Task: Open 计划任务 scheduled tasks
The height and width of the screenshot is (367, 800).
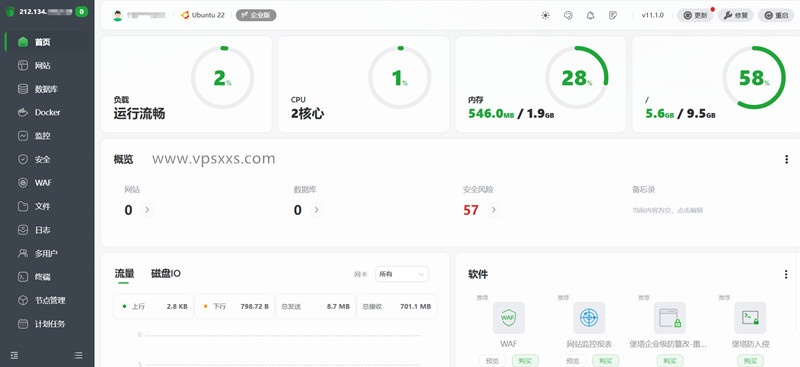Action: [47, 324]
